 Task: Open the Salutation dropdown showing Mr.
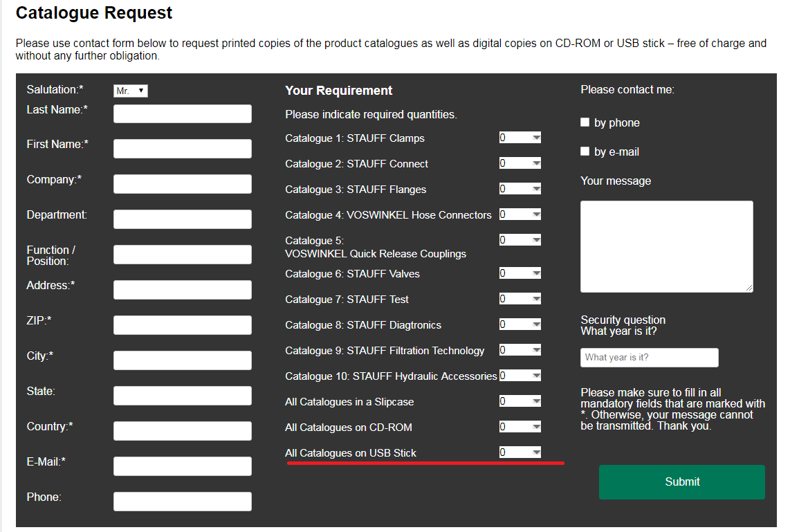[131, 91]
